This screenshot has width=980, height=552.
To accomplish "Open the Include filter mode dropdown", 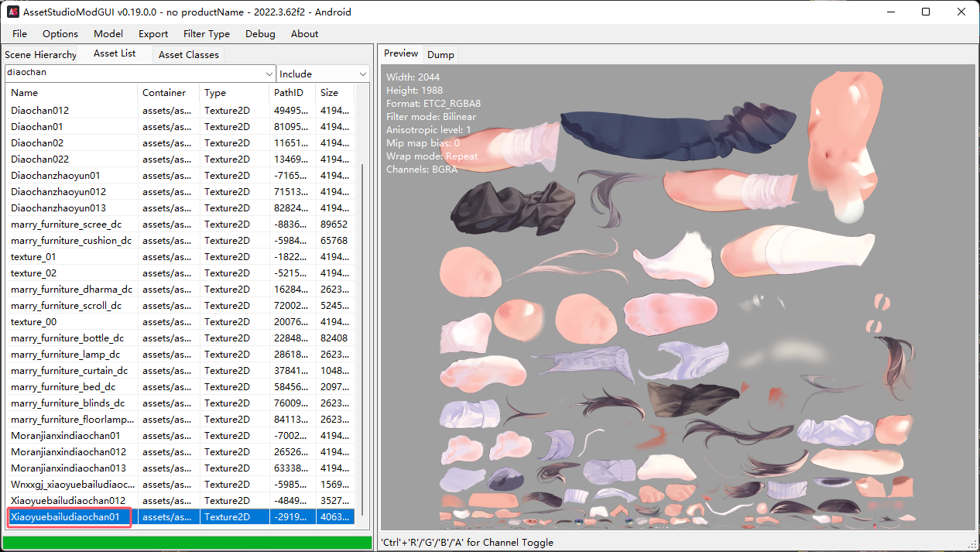I will pos(324,74).
